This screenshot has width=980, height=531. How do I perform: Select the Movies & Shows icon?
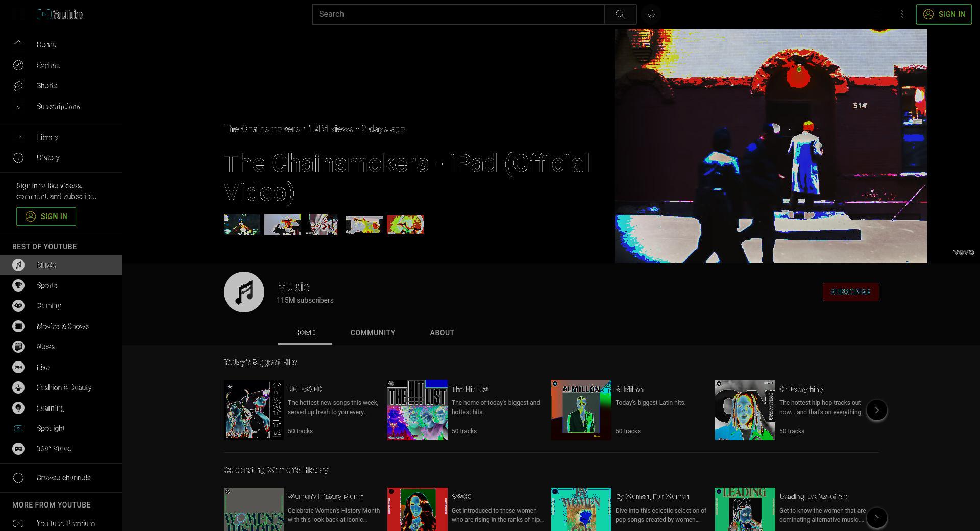point(18,326)
